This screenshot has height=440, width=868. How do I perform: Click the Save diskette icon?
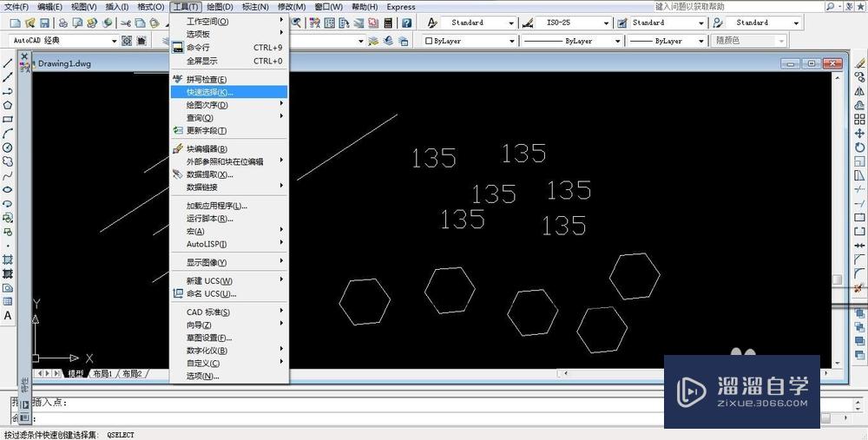[x=44, y=23]
